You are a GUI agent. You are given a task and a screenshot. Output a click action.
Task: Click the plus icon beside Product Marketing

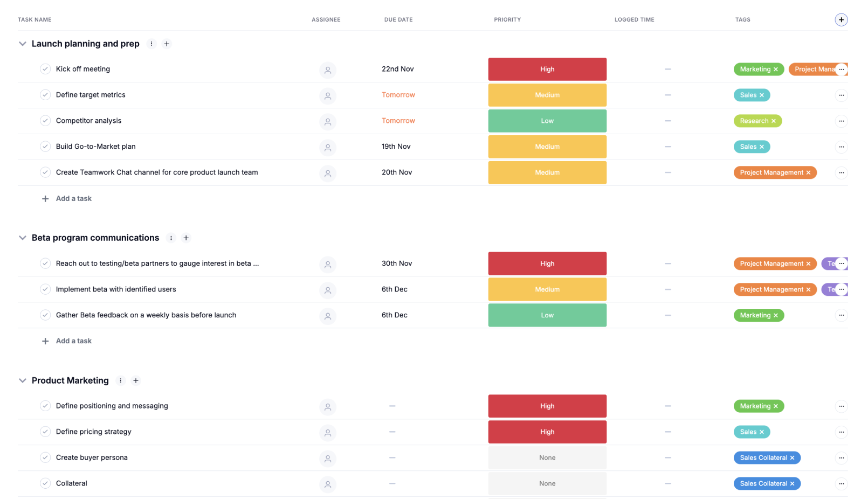(136, 381)
